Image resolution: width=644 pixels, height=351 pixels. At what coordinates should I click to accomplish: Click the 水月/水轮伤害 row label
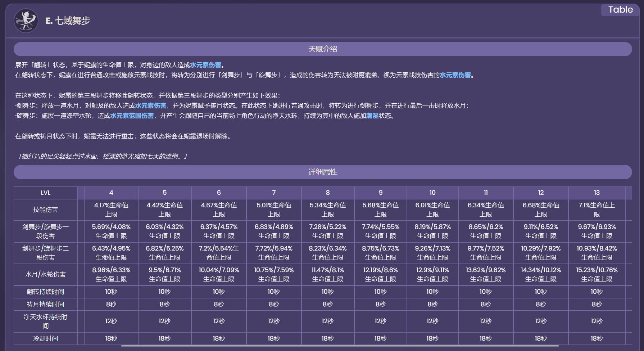(x=45, y=275)
